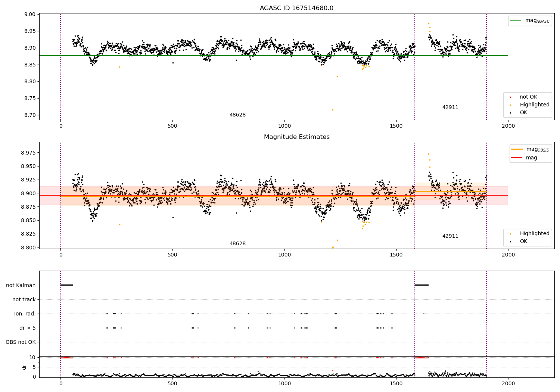Screen dimensions: 560x392
Task: Click "Highlighted" in the Magnitude Estimates legend
Action: click(x=535, y=234)
